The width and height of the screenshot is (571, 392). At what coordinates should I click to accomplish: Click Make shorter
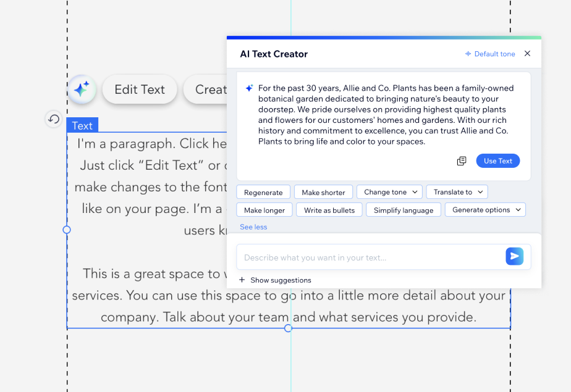pyautogui.click(x=323, y=192)
